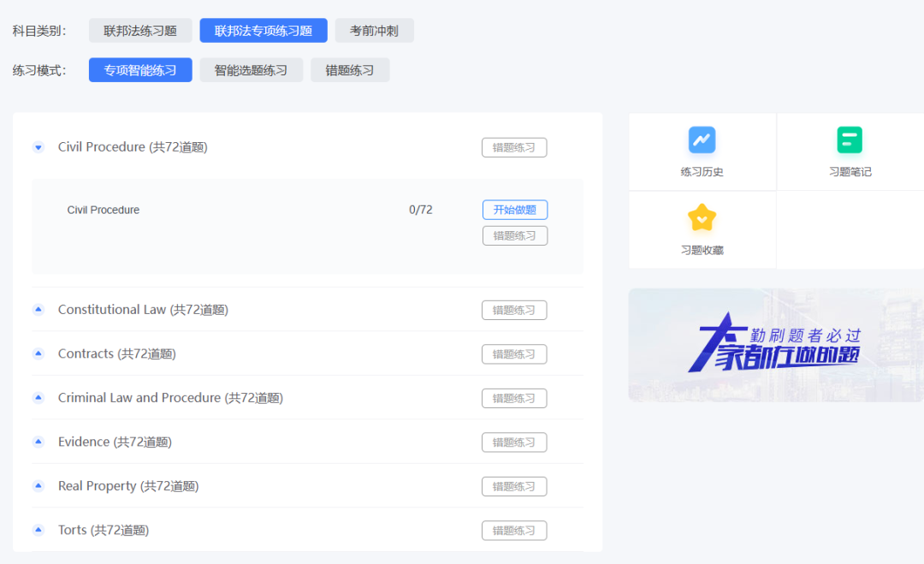The width and height of the screenshot is (924, 564).
Task: Expand the Contracts section arrow
Action: coord(38,353)
